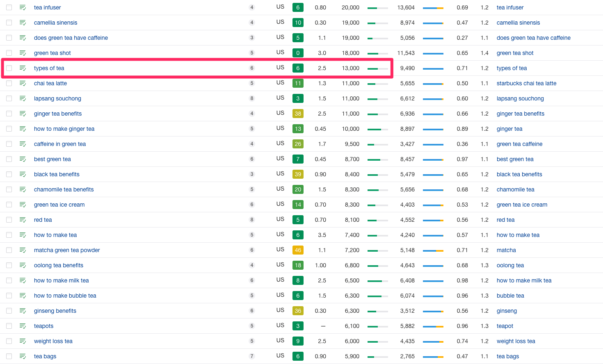Click difficulty badge 38 for ginger tea benefits

(x=298, y=114)
